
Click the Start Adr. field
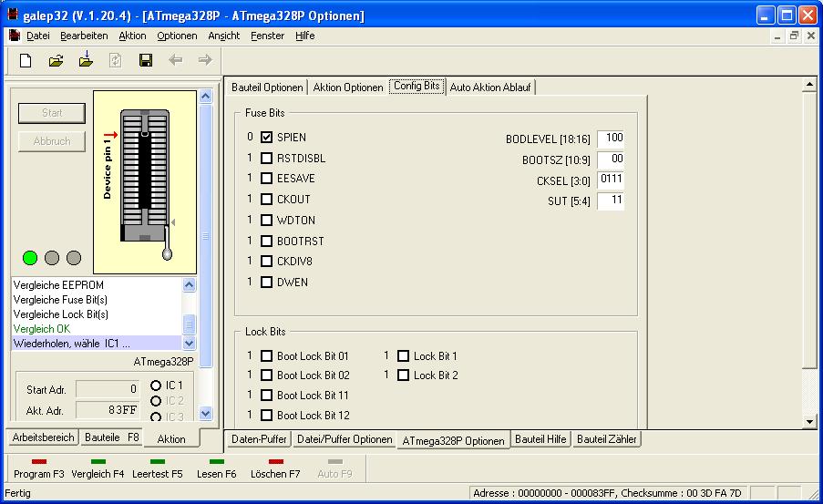108,389
